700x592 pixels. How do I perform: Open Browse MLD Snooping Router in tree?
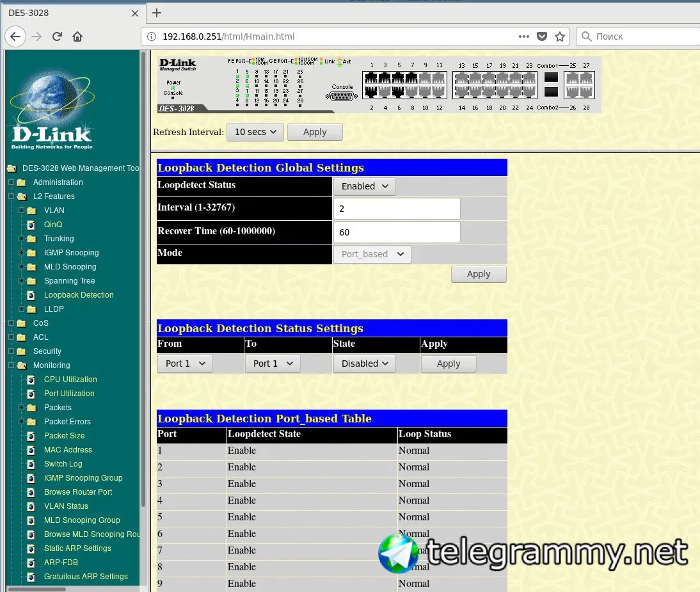91,534
